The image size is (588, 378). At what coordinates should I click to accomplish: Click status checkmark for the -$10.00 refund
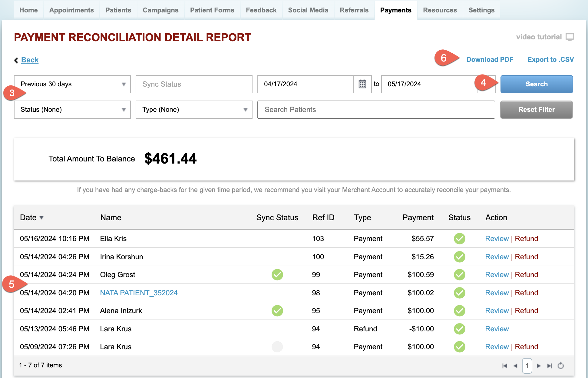(459, 329)
